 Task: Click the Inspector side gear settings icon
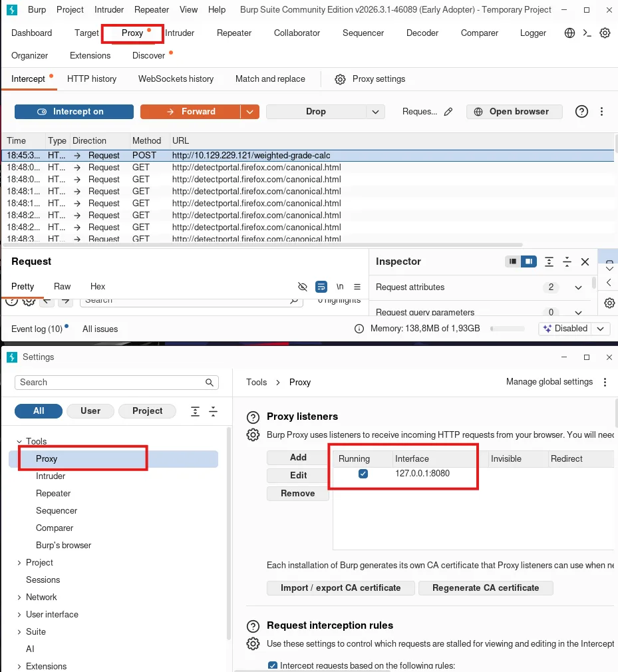[609, 303]
